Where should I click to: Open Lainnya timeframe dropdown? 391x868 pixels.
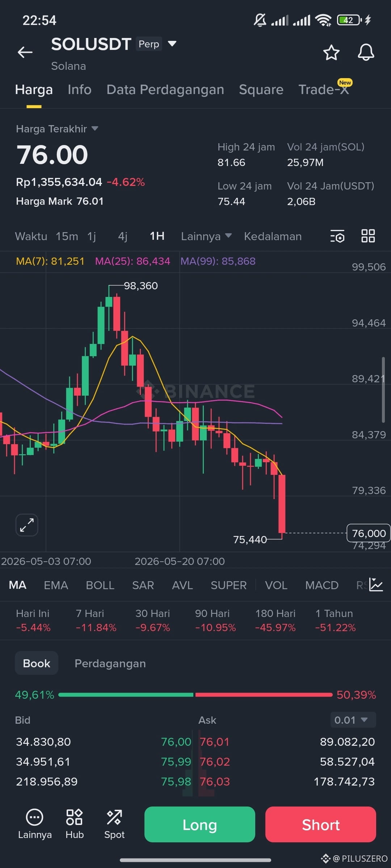point(206,236)
